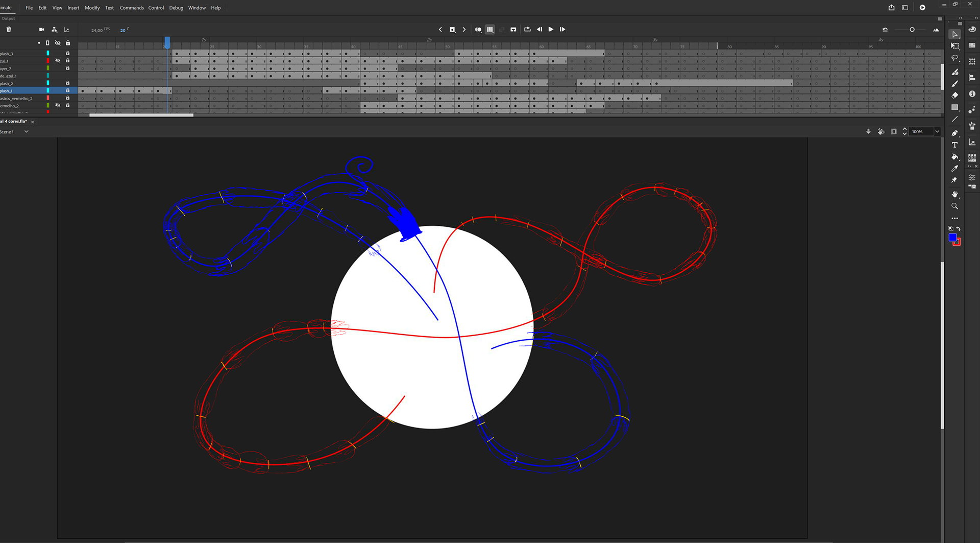This screenshot has height=543, width=980.
Task: Open the Color palette panel
Action: (972, 29)
